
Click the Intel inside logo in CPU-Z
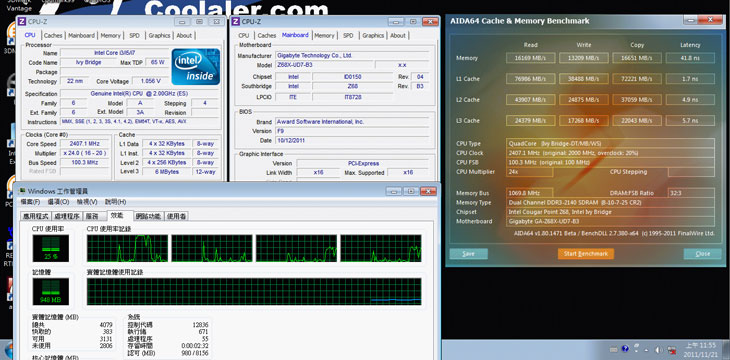click(196, 67)
